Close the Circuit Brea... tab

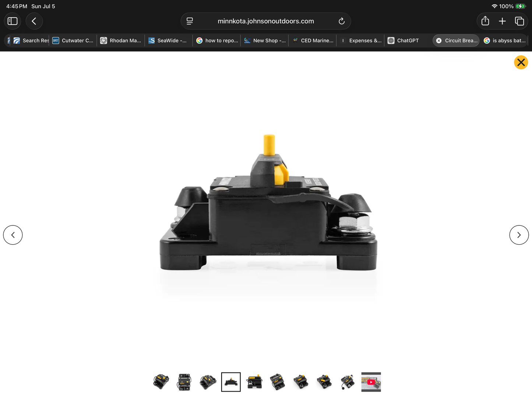point(439,41)
